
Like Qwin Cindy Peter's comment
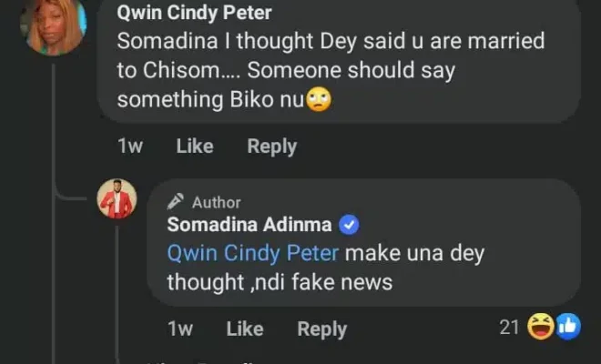194,147
